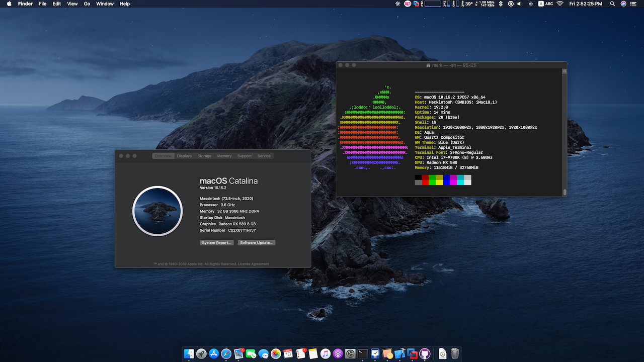The height and width of the screenshot is (362, 644).
Task: Open the Go menu
Action: click(x=87, y=4)
